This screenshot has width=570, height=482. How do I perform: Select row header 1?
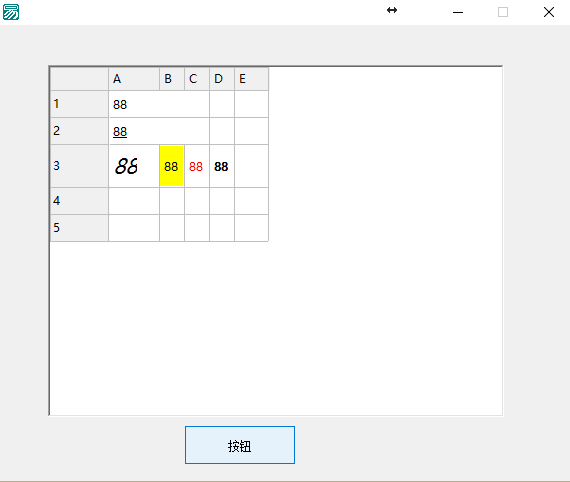click(79, 104)
